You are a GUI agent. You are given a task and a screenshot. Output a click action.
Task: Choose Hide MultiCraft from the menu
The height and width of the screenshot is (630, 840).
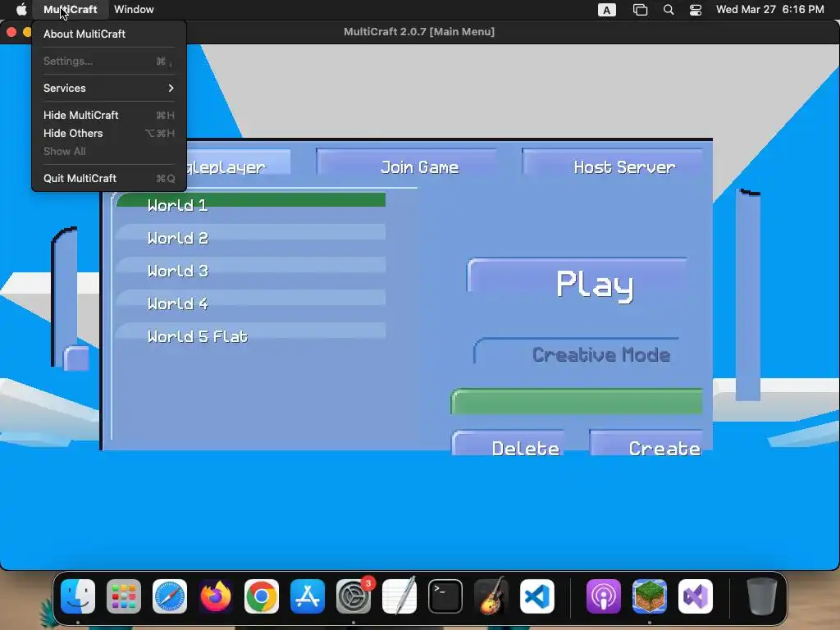click(109, 115)
